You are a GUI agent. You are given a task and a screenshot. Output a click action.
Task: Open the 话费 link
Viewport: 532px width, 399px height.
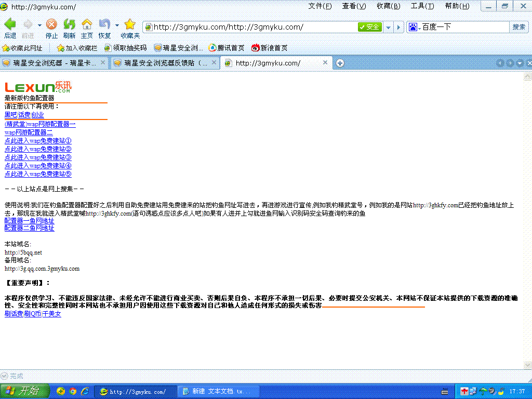click(24, 115)
